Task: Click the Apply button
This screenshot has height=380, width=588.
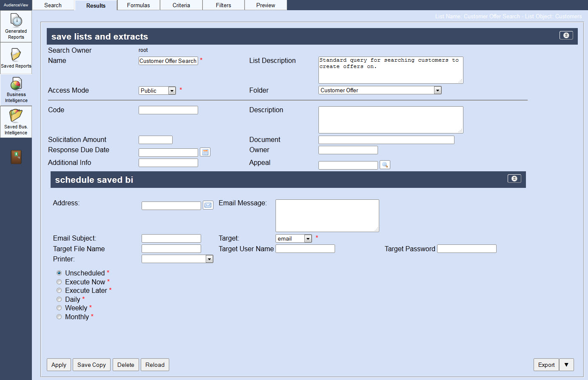Action: point(59,365)
